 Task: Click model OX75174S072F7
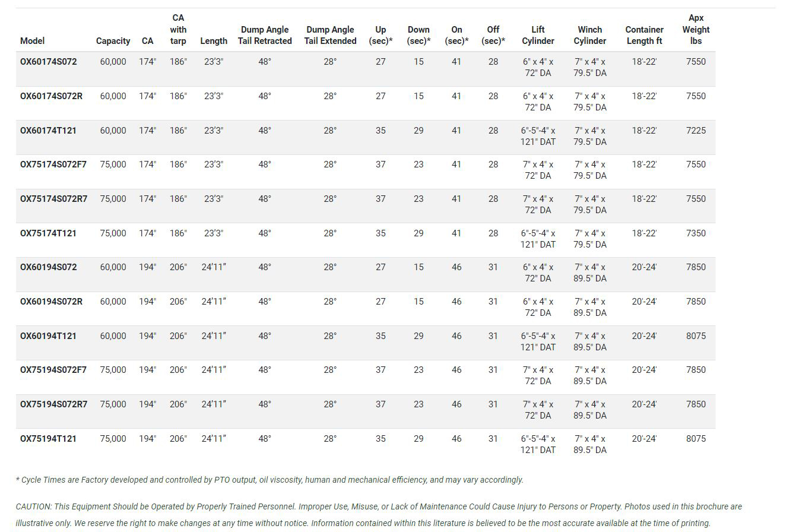[x=53, y=164]
